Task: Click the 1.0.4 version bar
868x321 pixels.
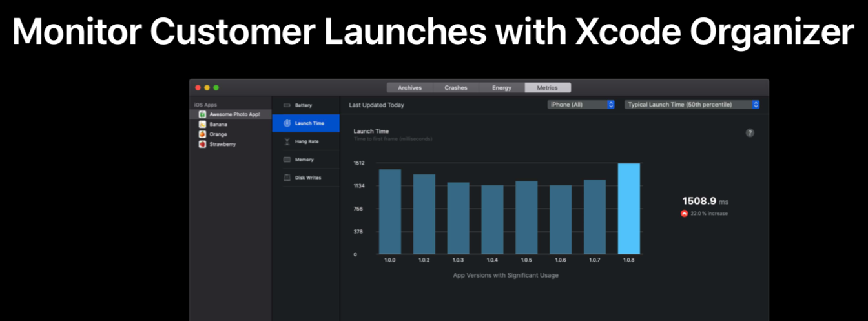Action: click(x=492, y=220)
